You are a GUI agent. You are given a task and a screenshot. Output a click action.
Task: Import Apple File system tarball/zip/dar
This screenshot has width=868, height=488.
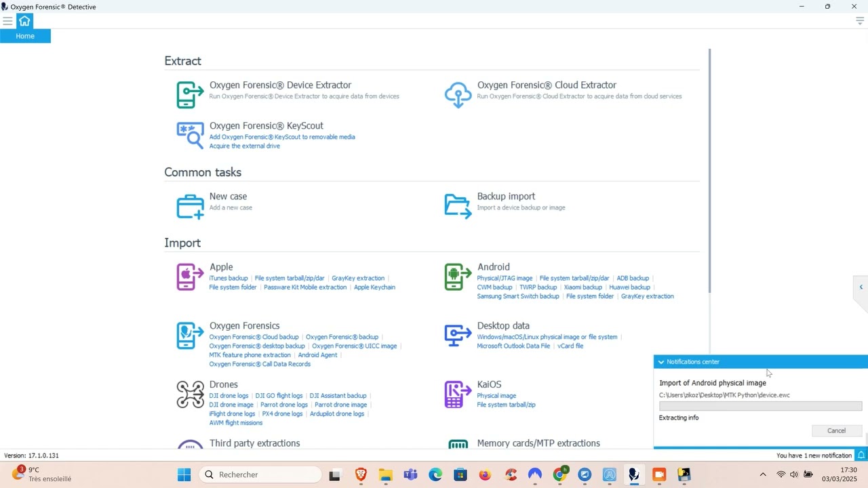(290, 278)
